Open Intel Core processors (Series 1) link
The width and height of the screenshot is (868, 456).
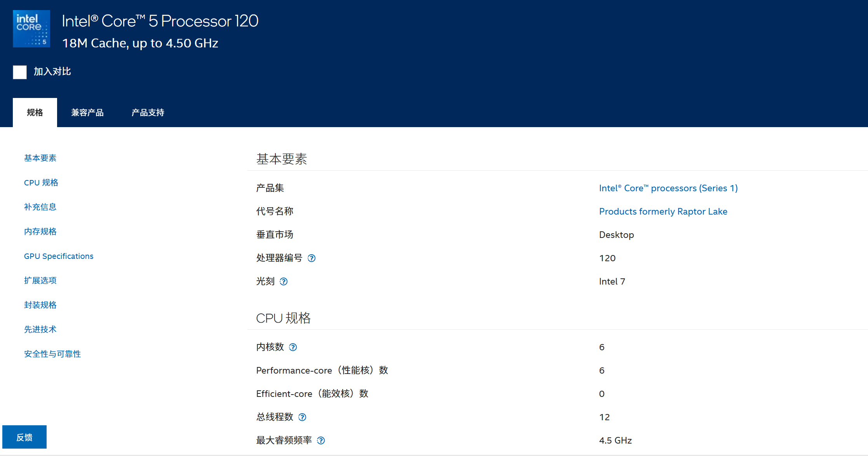(x=668, y=188)
